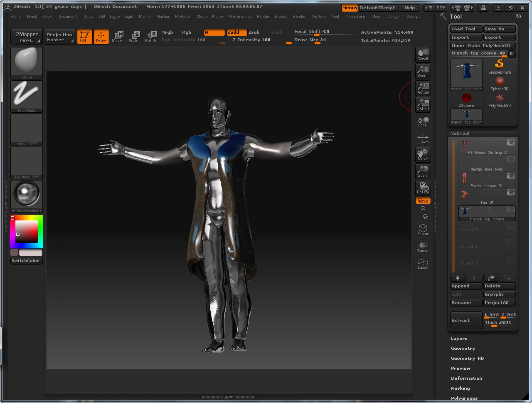Click the Z Intensity slider
The height and width of the screenshot is (403, 532).
[x=261, y=40]
